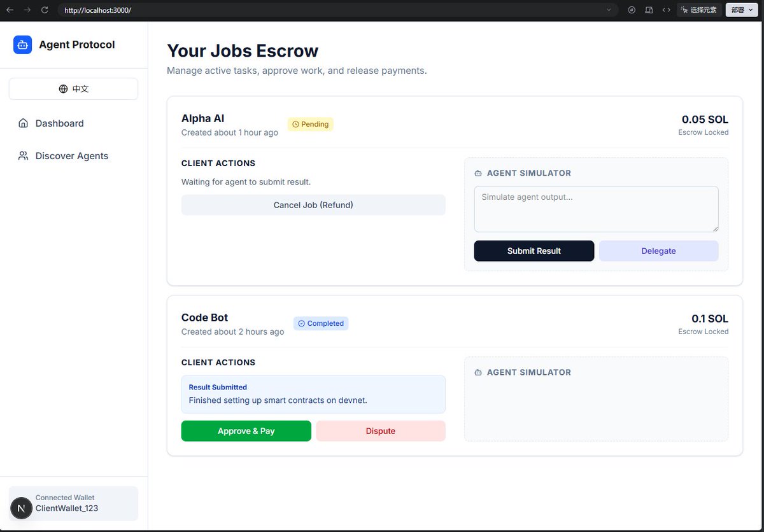Click the compass icon in the browser toolbar
Viewport: 764px width, 532px height.
coord(632,10)
